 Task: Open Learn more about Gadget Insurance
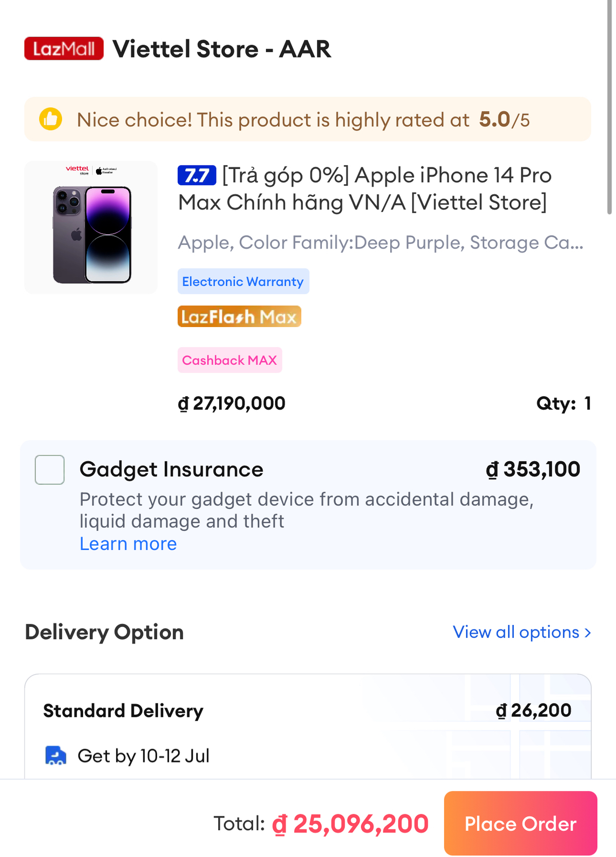[128, 544]
